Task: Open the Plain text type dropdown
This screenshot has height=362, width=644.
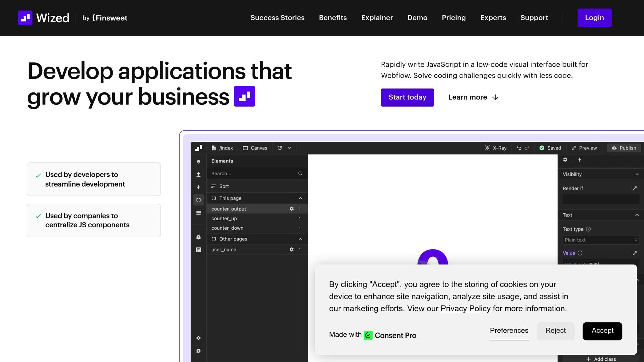Action: pyautogui.click(x=601, y=240)
